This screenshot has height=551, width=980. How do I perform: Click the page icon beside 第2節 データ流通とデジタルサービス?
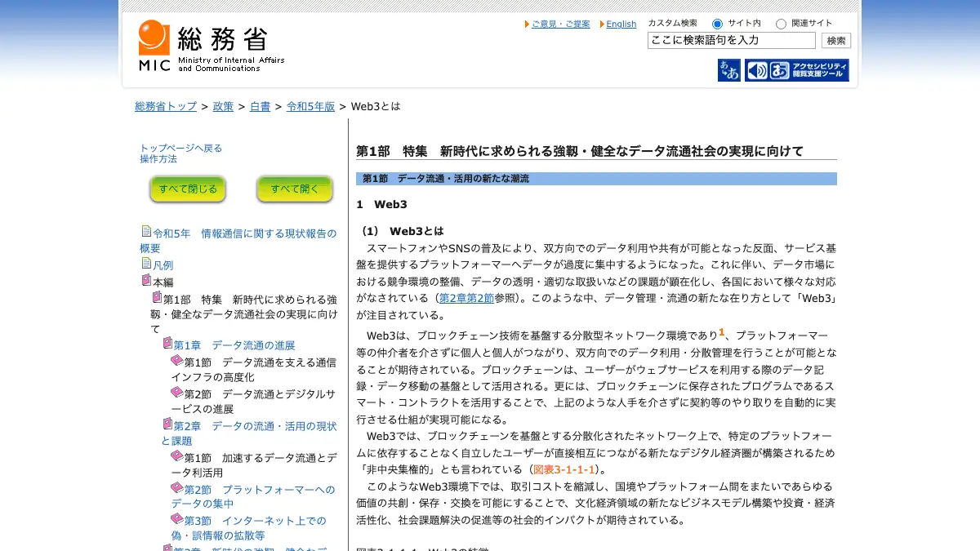point(176,392)
